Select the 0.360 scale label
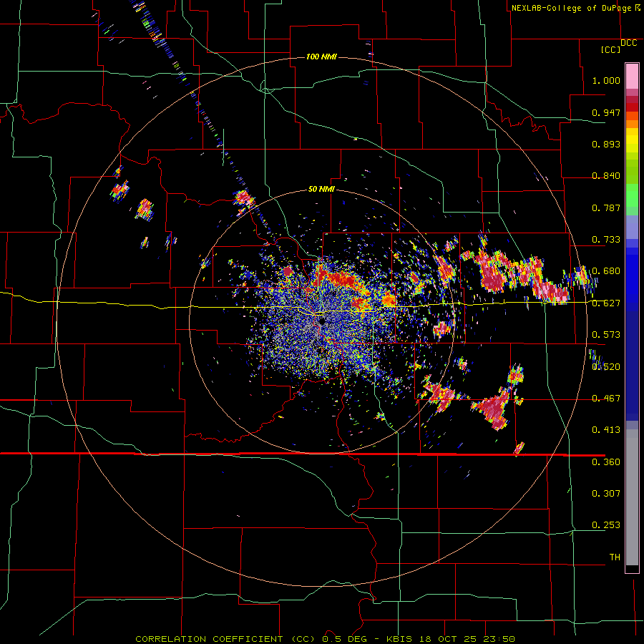This screenshot has width=644, height=644. point(606,462)
